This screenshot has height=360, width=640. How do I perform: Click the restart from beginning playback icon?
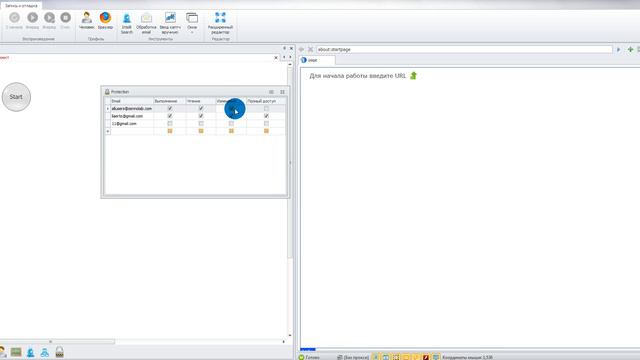click(14, 18)
